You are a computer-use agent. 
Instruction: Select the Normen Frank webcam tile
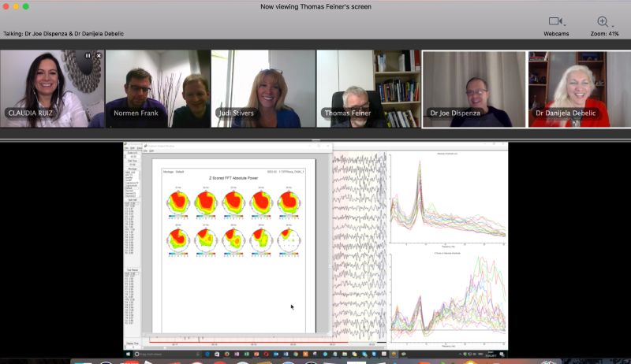coord(158,89)
